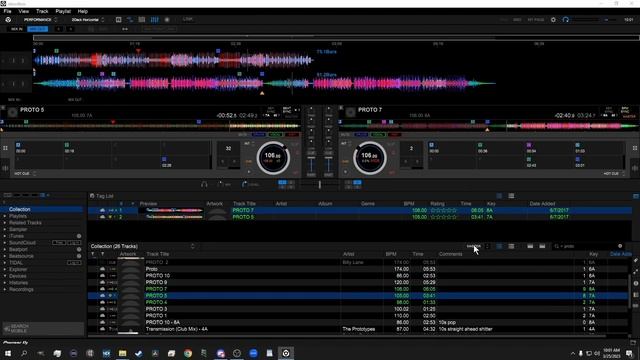
Task: Click the PROTO 5 jog wheel platter
Action: click(x=273, y=158)
